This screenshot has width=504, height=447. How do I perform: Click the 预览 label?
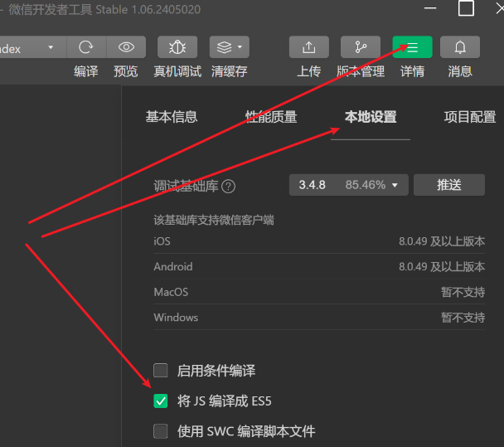click(126, 71)
